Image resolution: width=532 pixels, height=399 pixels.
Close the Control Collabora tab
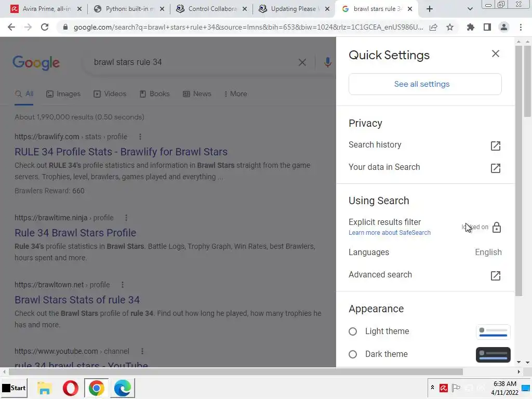[245, 9]
